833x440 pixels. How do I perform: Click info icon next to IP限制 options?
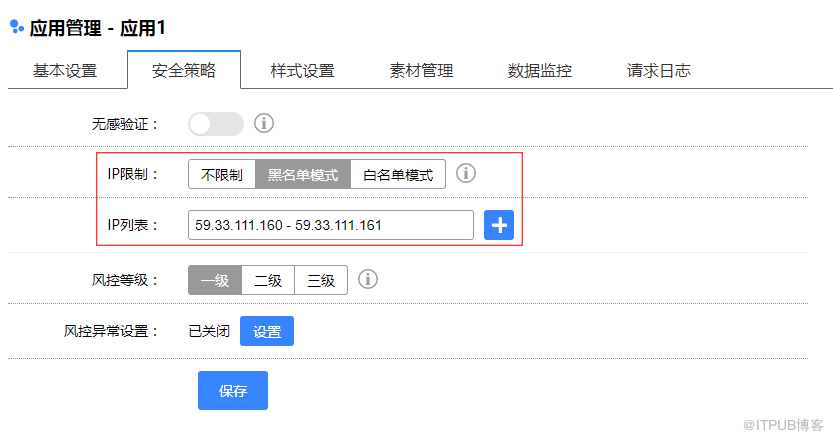pos(466,173)
